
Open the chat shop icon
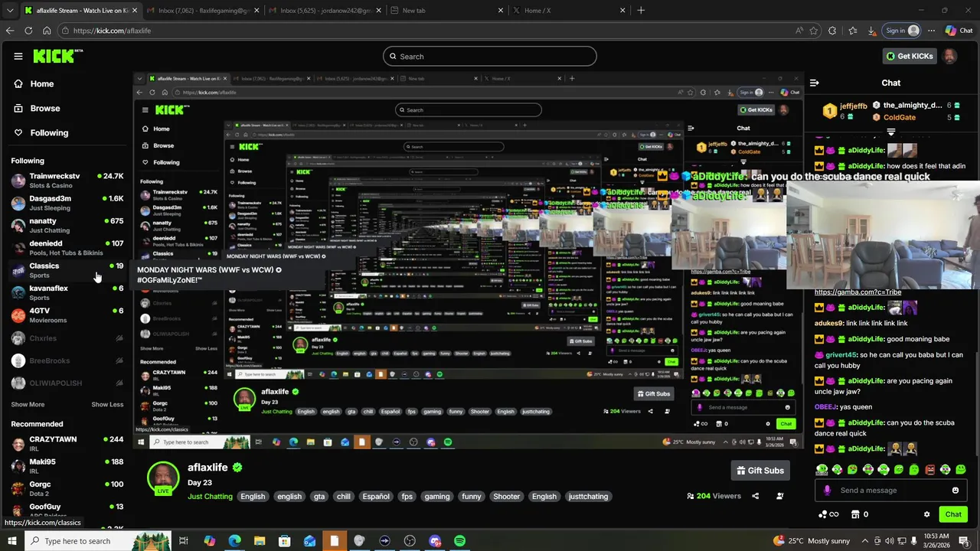(x=856, y=514)
